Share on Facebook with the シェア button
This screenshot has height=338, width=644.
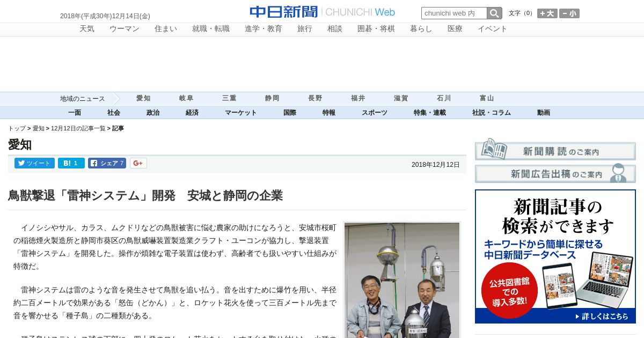coord(107,163)
